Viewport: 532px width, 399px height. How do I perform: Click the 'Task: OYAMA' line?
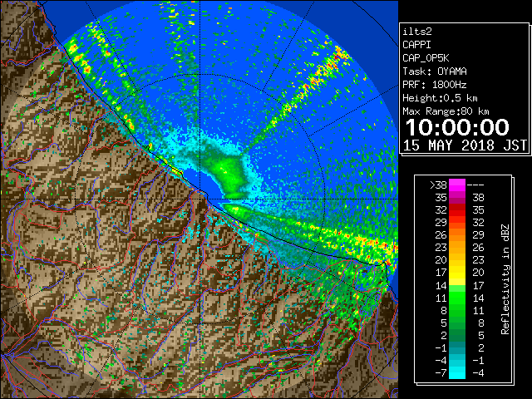[435, 71]
